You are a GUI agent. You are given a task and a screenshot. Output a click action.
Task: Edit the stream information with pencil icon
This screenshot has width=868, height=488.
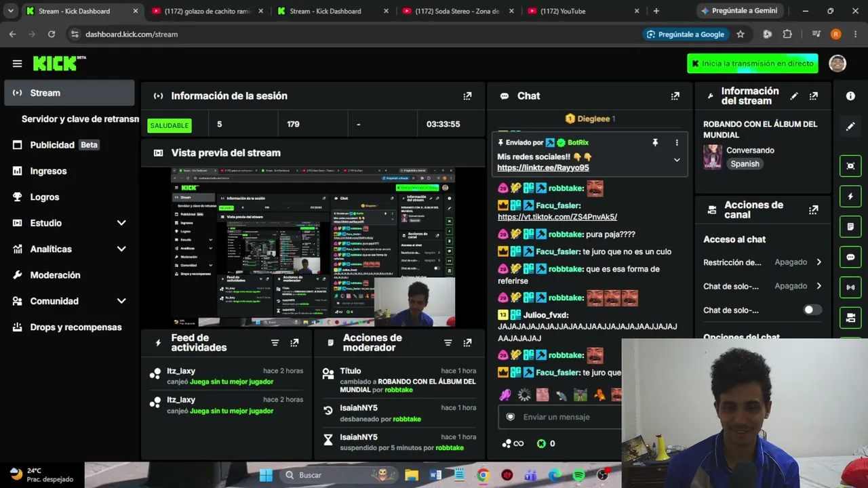pos(794,96)
